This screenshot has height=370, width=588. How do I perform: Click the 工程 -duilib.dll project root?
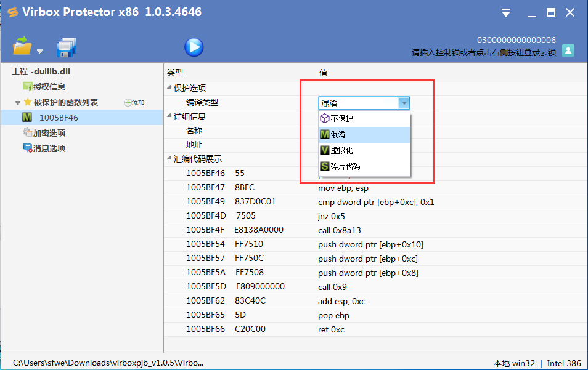[x=41, y=71]
